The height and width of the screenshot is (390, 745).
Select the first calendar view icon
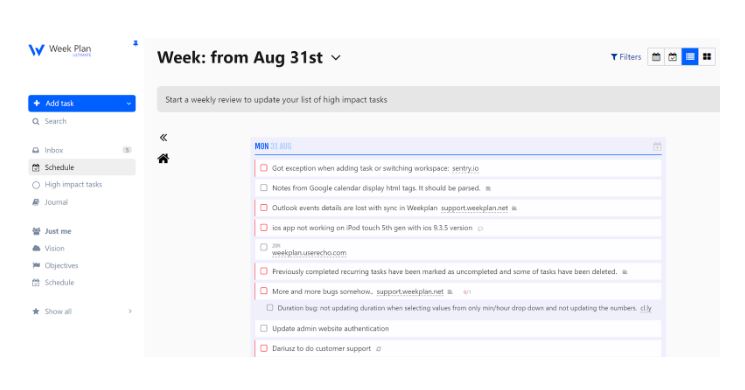(x=656, y=57)
